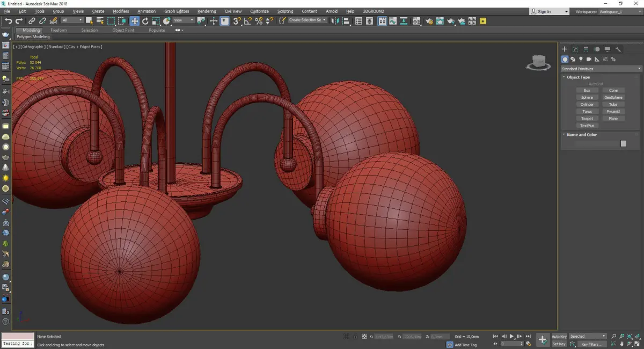The width and height of the screenshot is (644, 349).
Task: Switch to the Freeform ribbon tab
Action: pyautogui.click(x=58, y=30)
